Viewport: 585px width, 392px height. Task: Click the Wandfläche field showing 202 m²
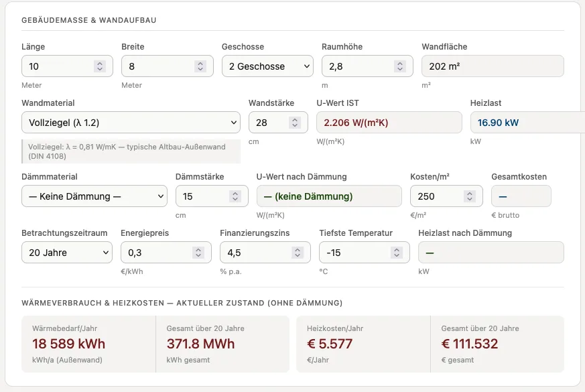pyautogui.click(x=493, y=66)
